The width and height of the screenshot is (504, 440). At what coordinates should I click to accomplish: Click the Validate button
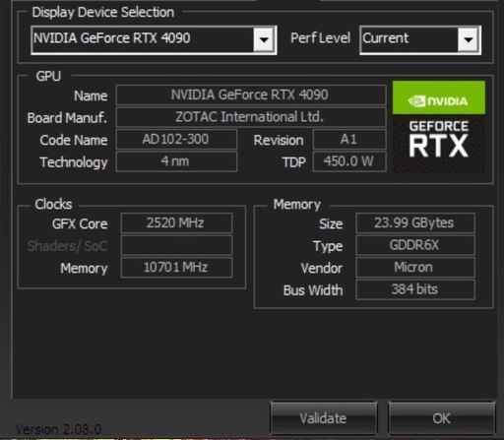tap(324, 418)
